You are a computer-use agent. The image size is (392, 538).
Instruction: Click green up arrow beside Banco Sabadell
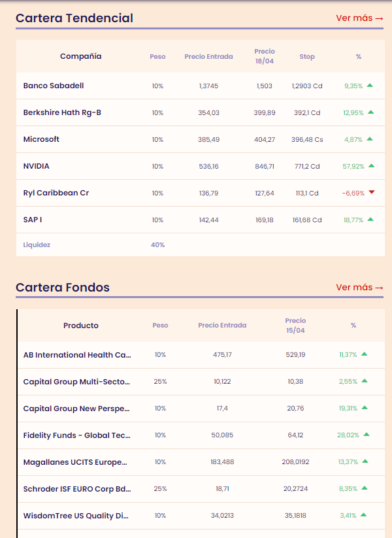click(x=370, y=86)
